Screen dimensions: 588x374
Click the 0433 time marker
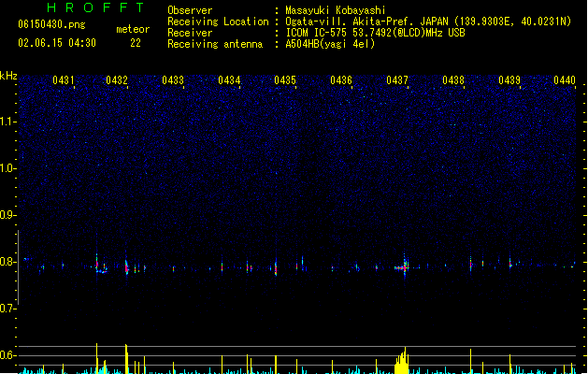(173, 80)
